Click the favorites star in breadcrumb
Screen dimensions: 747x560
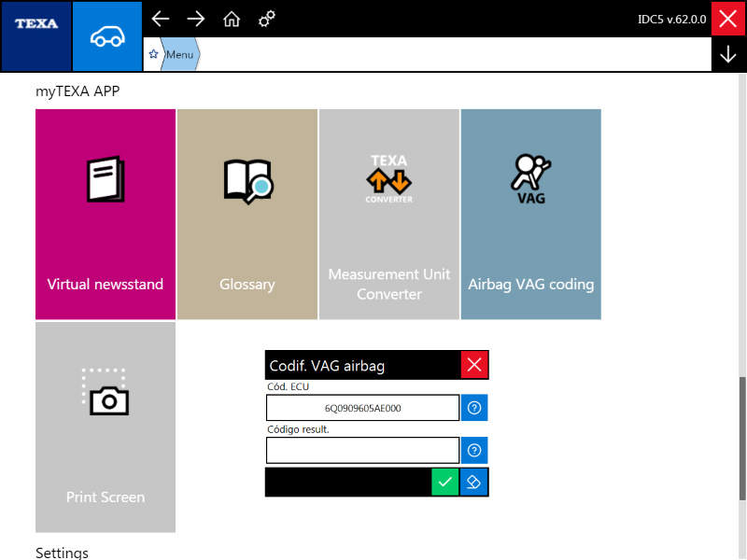click(153, 55)
